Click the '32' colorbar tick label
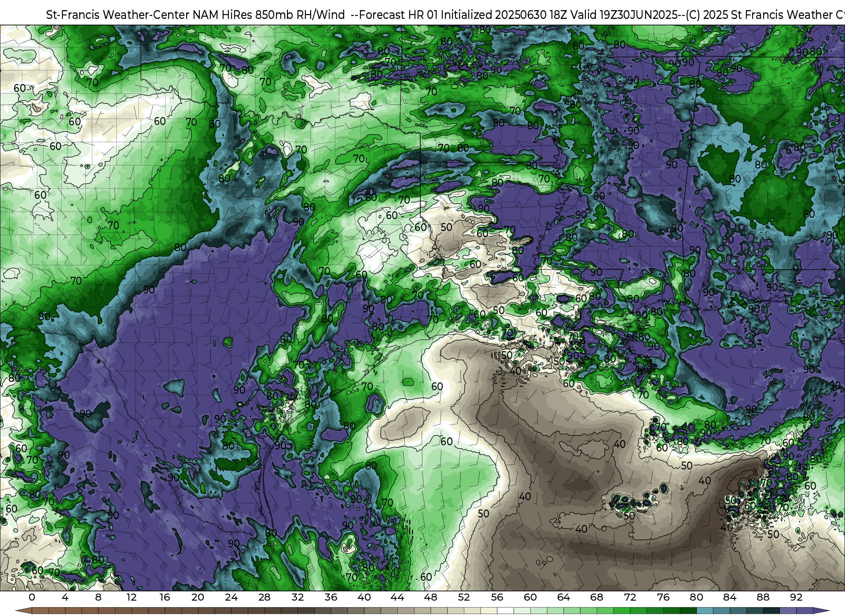The height and width of the screenshot is (616, 845). pos(298,598)
